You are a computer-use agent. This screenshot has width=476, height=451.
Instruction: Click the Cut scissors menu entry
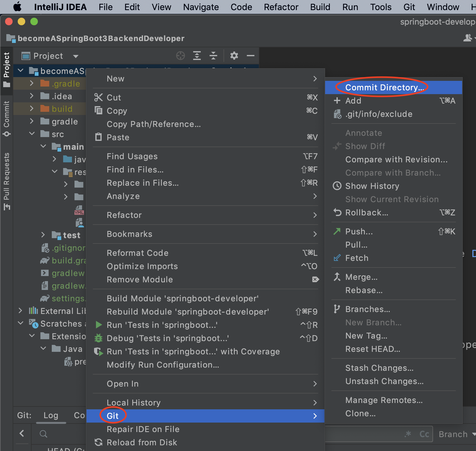click(x=205, y=98)
